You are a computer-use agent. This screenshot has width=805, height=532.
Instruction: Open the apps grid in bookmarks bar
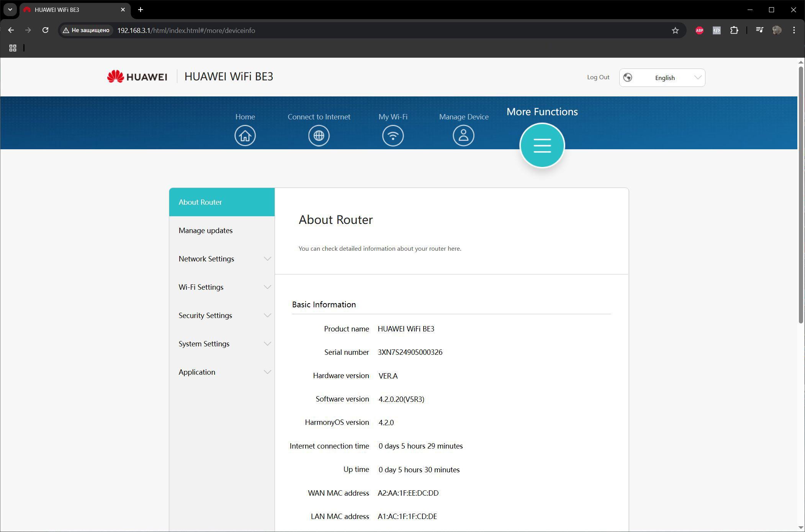(13, 48)
